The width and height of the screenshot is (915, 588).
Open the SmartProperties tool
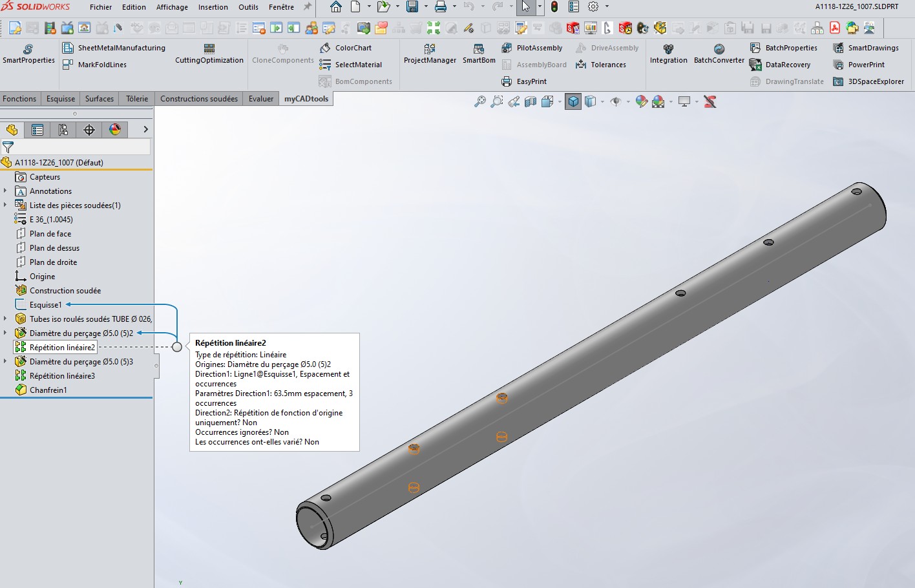point(28,54)
